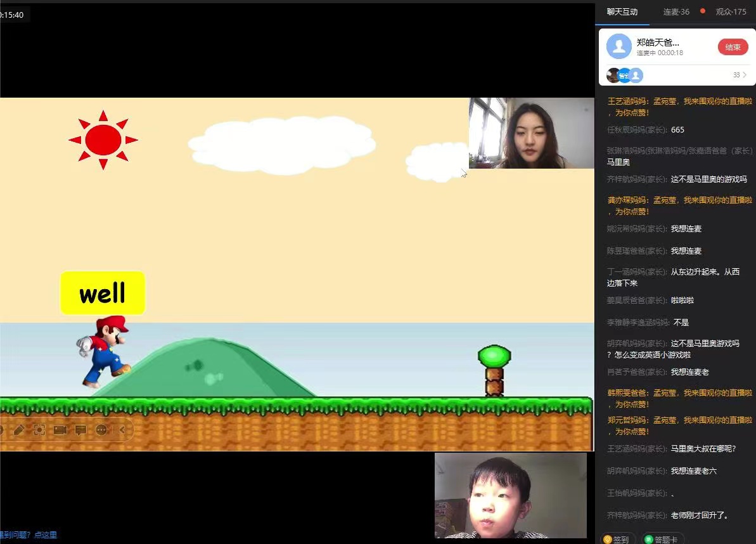The width and height of the screenshot is (756, 544).
Task: Click chat message '啦啦啦'
Action: click(682, 300)
